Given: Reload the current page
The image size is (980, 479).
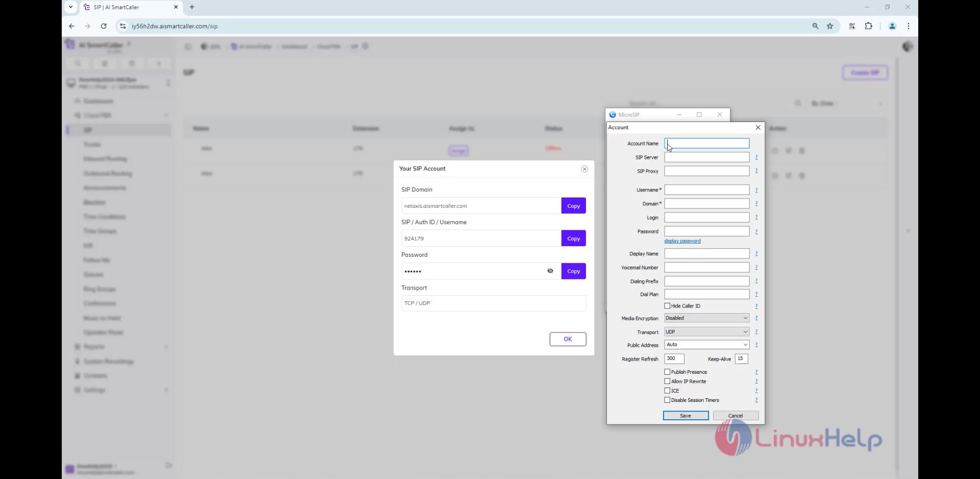Looking at the screenshot, I should 104,26.
